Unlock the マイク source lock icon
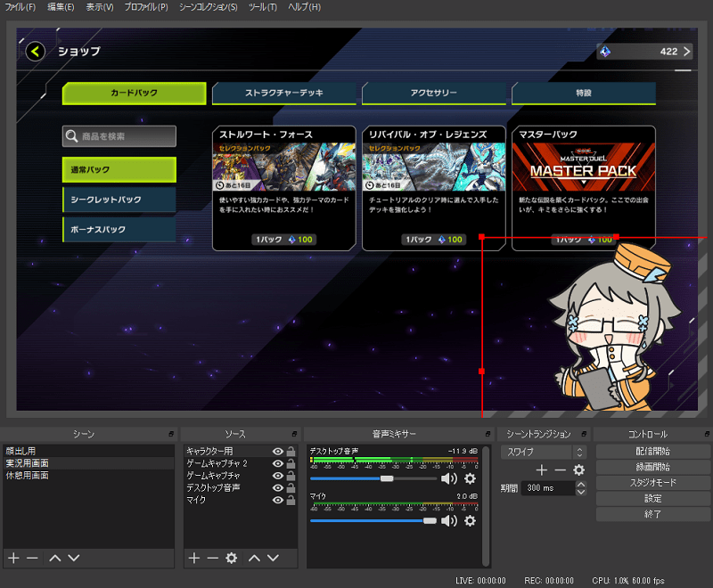 [291, 501]
